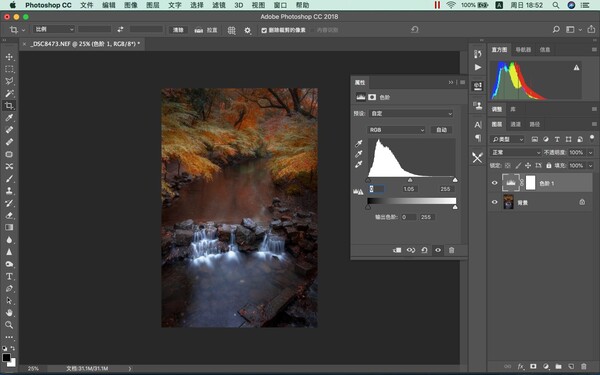The image size is (600, 375).
Task: Swap crop width and height arrows
Action: tap(121, 29)
